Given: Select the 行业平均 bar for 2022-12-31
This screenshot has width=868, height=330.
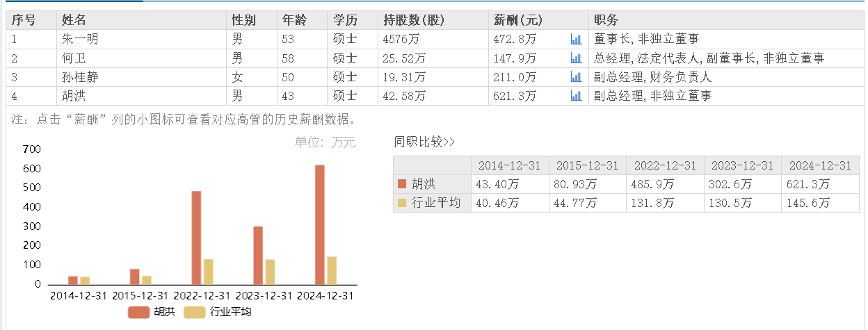Looking at the screenshot, I should 208,272.
